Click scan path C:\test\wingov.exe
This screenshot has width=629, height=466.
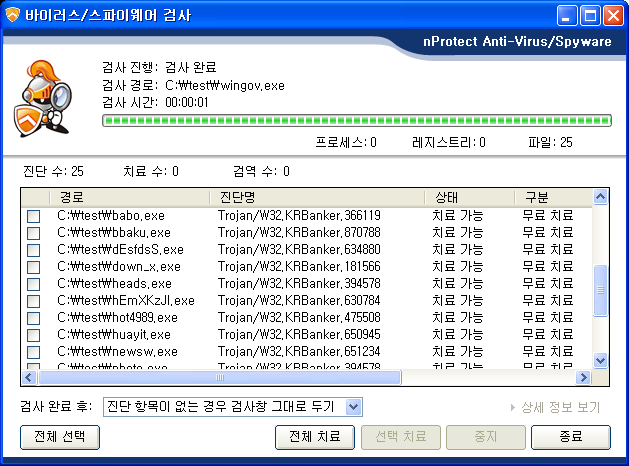pyautogui.click(x=225, y=85)
